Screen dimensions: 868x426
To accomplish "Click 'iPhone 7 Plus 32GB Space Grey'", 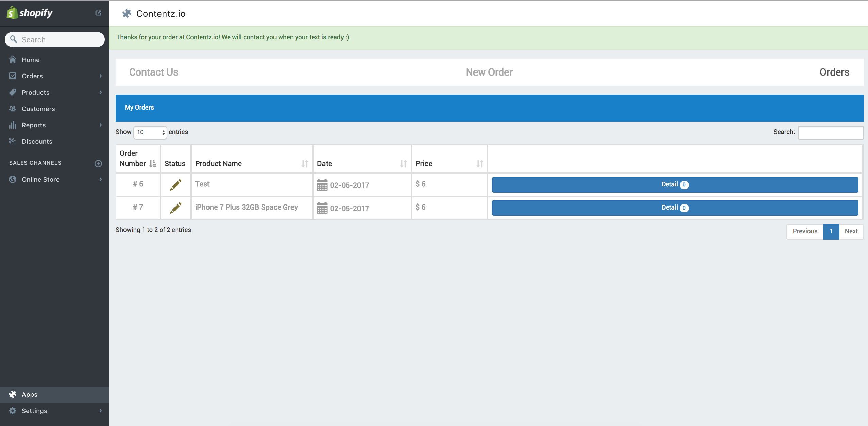I will tap(247, 207).
